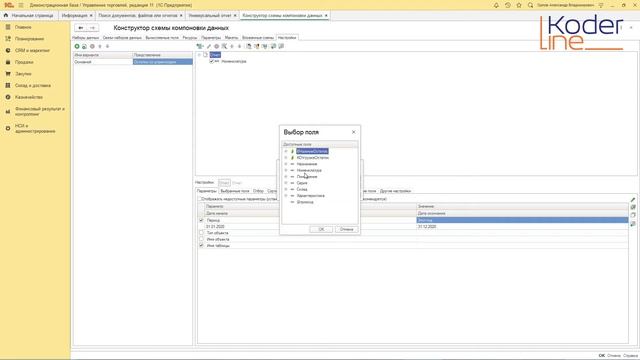Toggle the Номенклатура grouping checkbox
This screenshot has height=360, width=640.
tap(211, 61)
